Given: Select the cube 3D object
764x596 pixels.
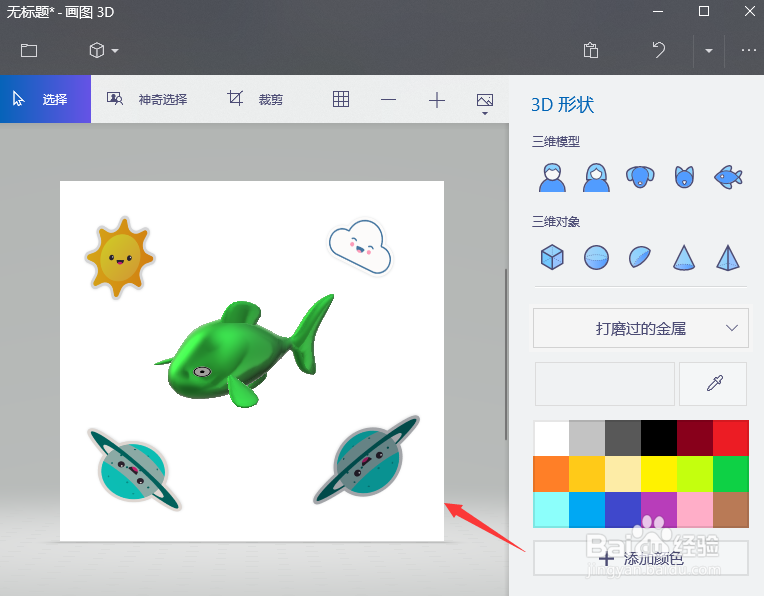Looking at the screenshot, I should (x=552, y=257).
